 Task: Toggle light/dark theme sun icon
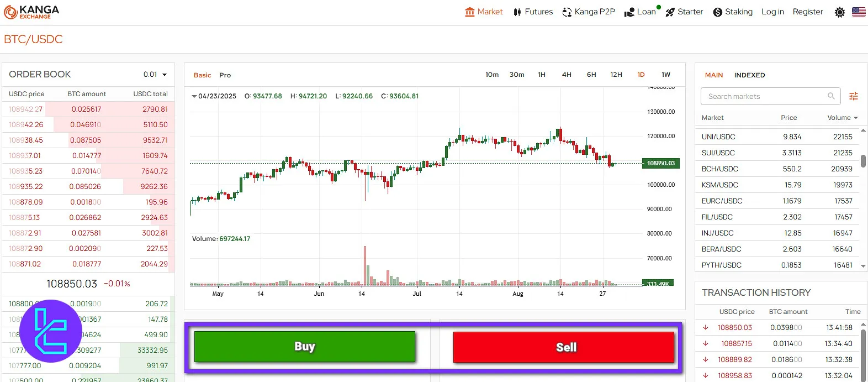(x=840, y=12)
